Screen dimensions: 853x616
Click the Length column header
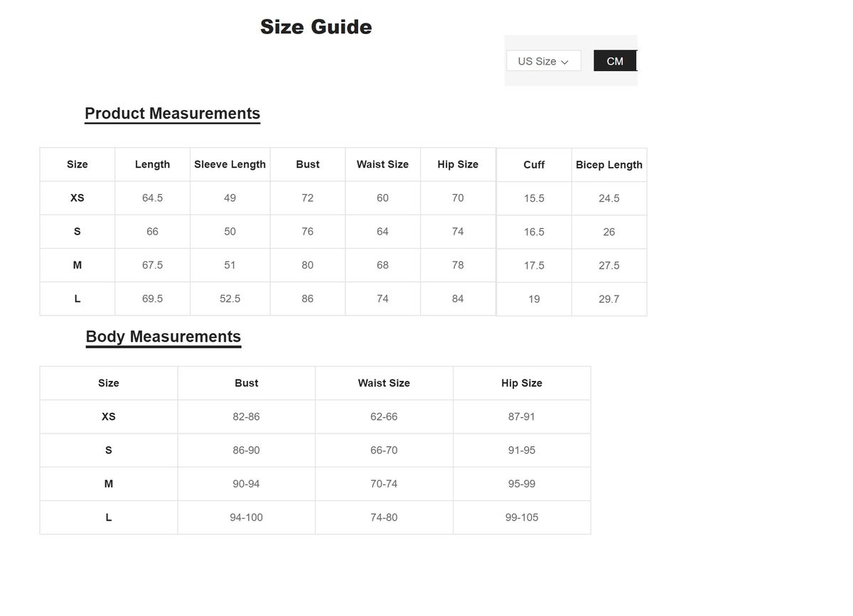point(152,165)
